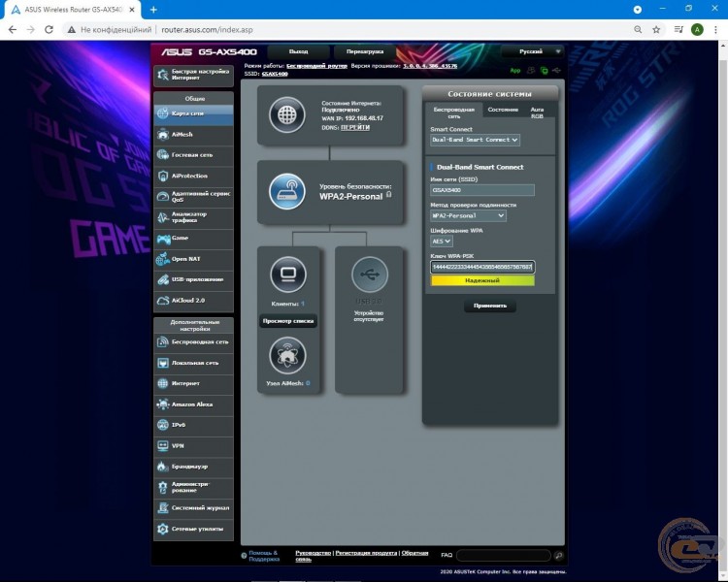Viewport: 728px width, 582px height.
Task: Open the Manual (Руководство) footer link
Action: [x=313, y=553]
